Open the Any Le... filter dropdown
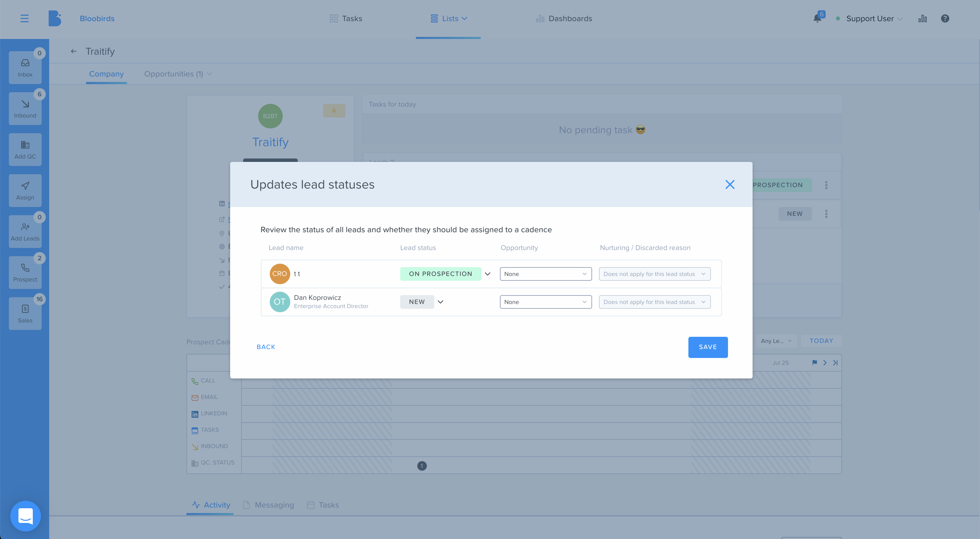Image resolution: width=980 pixels, height=539 pixels. [776, 341]
